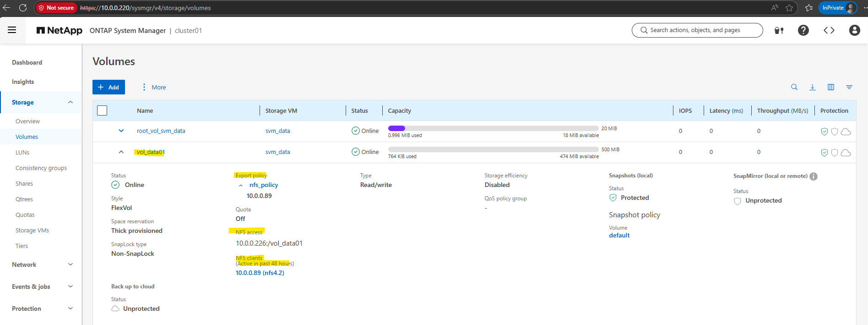Open Insights in the sidebar
The height and width of the screenshot is (325, 868).
23,82
